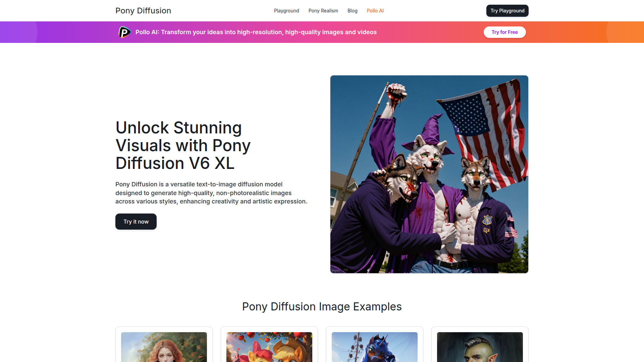Open the Blog nav item
Image resolution: width=644 pixels, height=362 pixels.
coord(353,11)
